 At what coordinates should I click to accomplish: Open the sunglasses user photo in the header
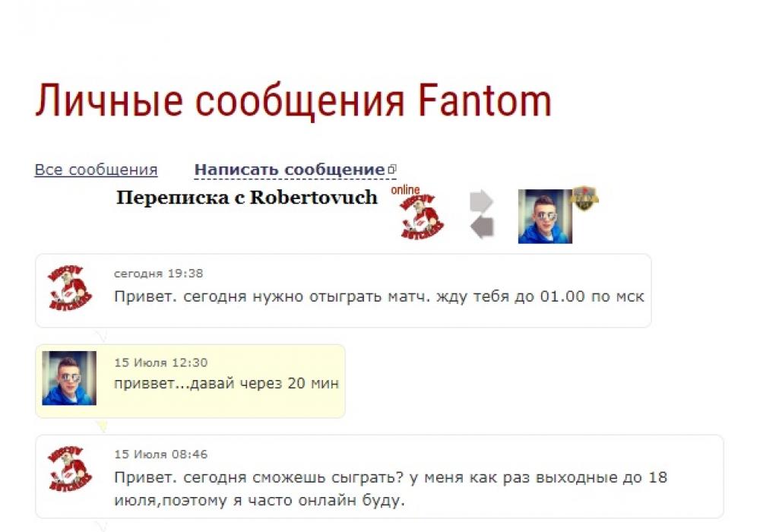coord(545,216)
